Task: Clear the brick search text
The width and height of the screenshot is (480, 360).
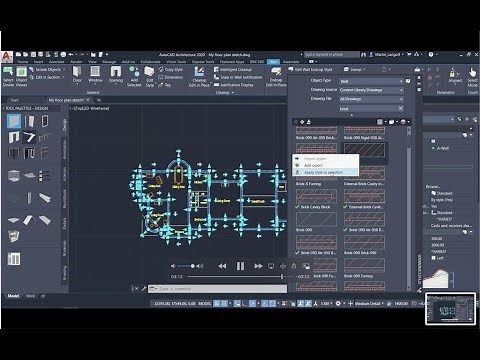Action: [x=401, y=108]
